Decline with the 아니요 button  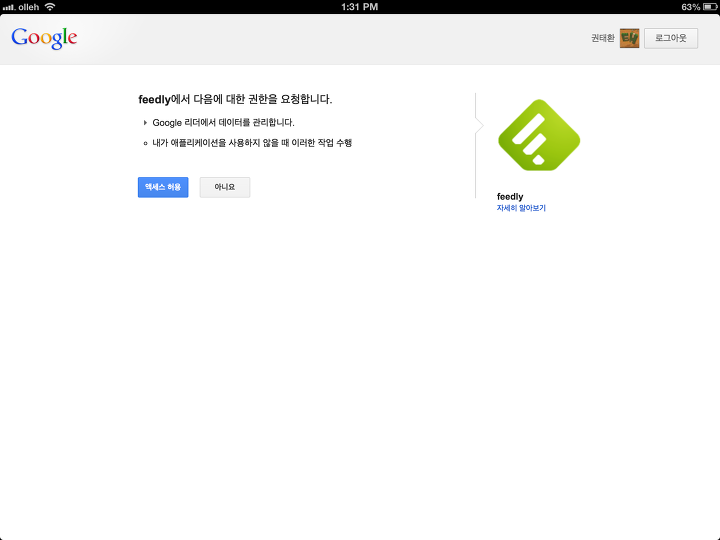click(225, 187)
